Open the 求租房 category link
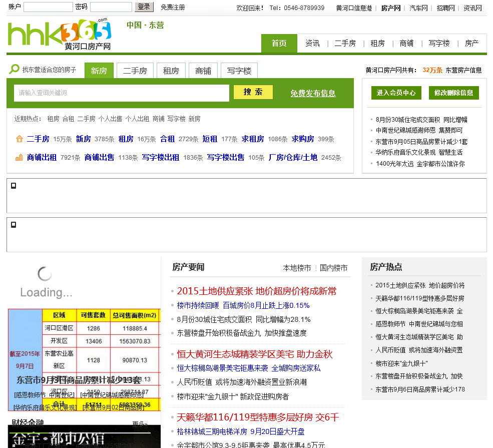This screenshot has width=493, height=448. (x=253, y=139)
